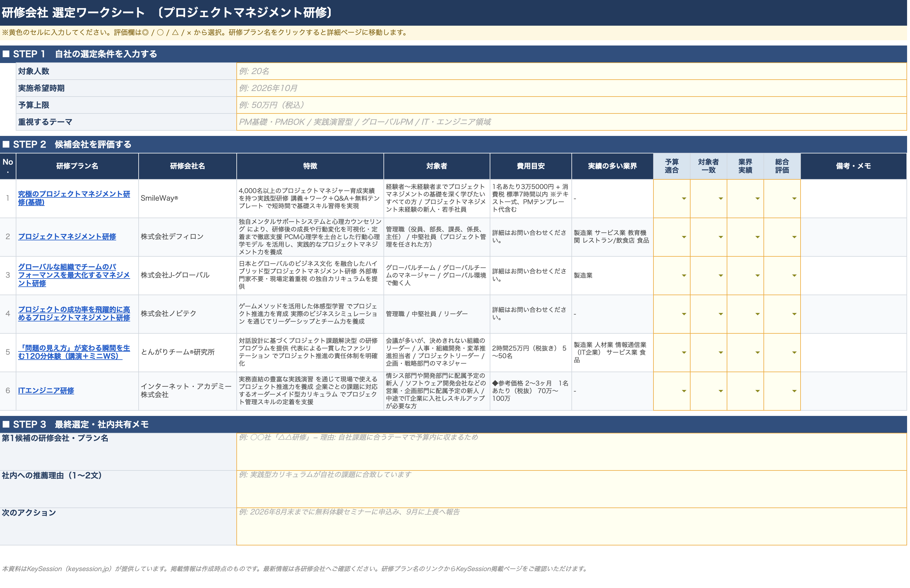Select the 次のアクション input cell
Screen dimensions: 910x588
(571, 527)
